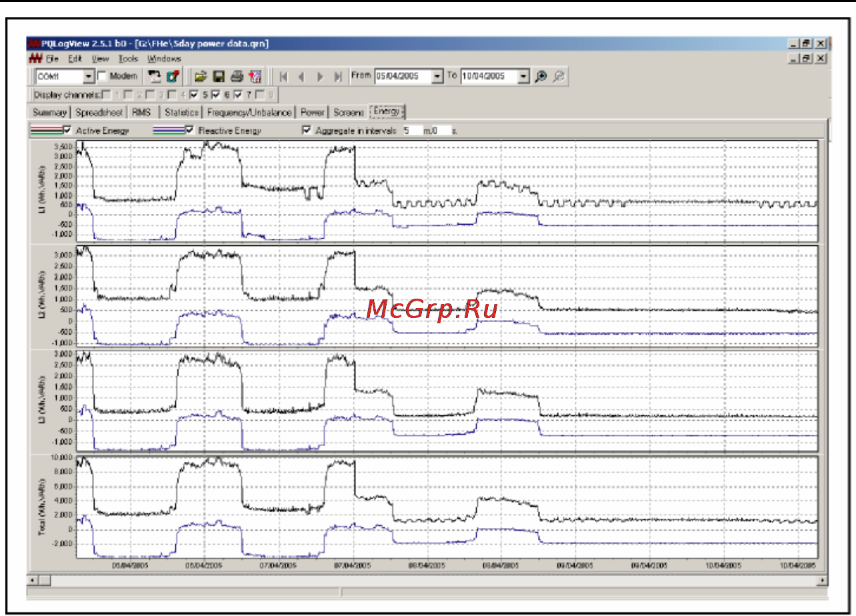Click the aggregate interval minutes field
856x616 pixels.
[413, 131]
